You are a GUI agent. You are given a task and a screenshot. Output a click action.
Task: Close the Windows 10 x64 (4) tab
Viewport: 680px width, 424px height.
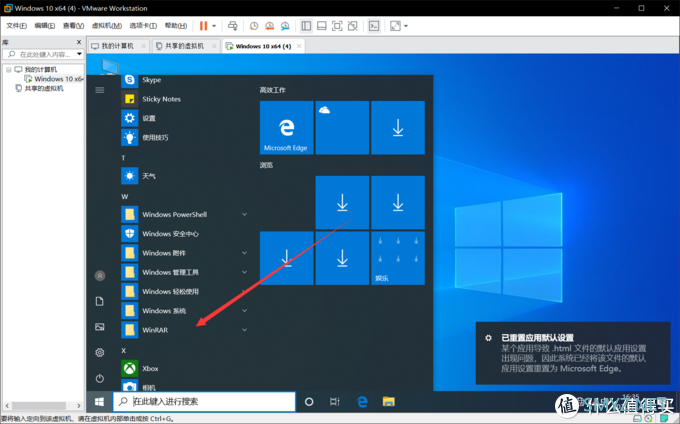click(x=299, y=46)
